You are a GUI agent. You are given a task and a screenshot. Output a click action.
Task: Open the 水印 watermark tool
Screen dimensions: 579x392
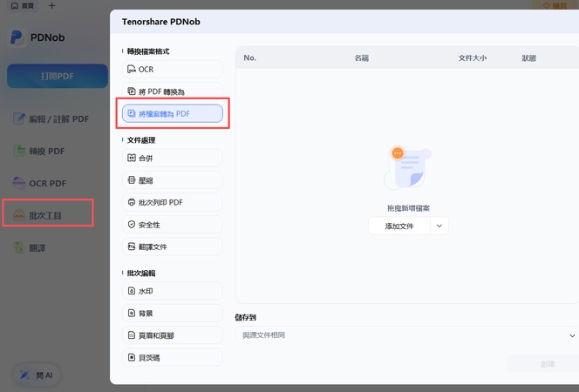click(x=173, y=291)
